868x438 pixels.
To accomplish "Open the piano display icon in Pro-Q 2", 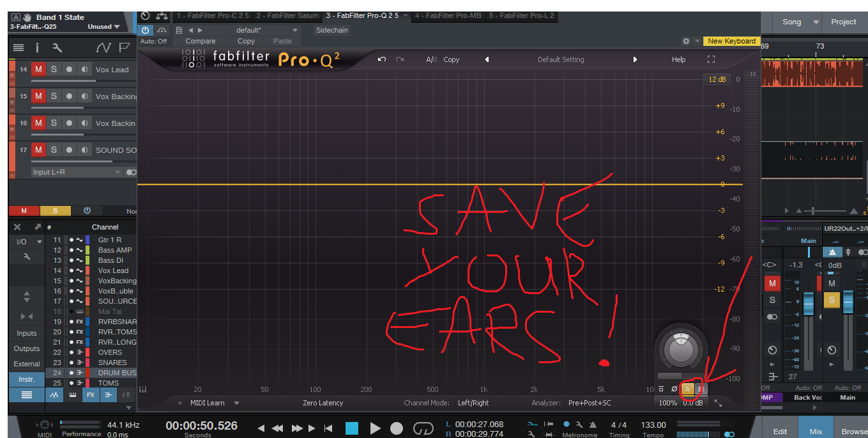I will click(x=143, y=389).
